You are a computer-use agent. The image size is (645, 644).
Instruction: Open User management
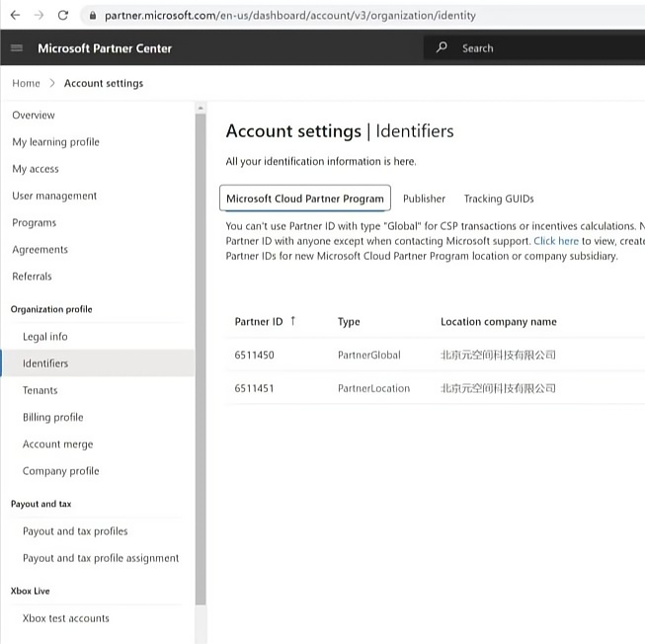(54, 196)
